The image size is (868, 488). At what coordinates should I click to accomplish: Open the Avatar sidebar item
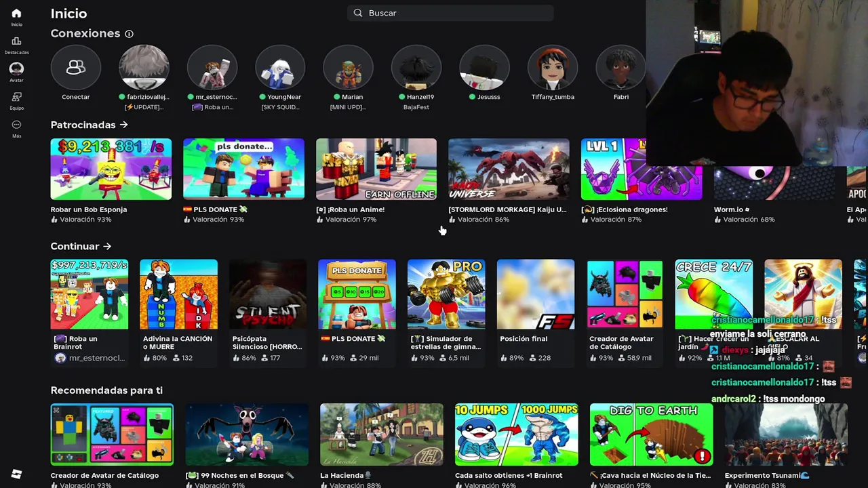[16, 68]
